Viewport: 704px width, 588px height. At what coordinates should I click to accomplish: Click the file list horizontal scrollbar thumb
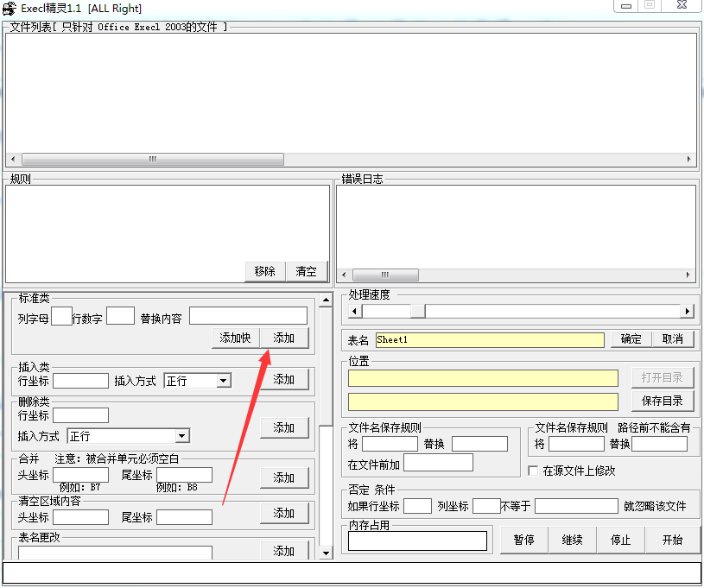(x=153, y=160)
